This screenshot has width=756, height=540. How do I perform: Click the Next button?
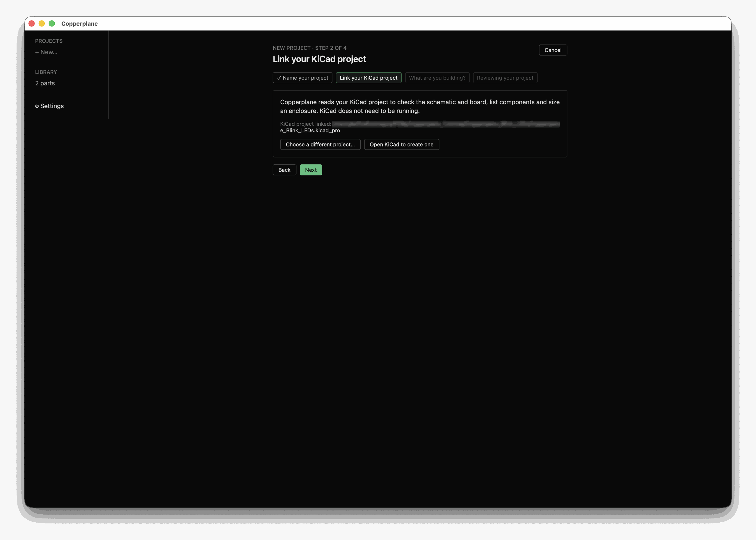[311, 170]
